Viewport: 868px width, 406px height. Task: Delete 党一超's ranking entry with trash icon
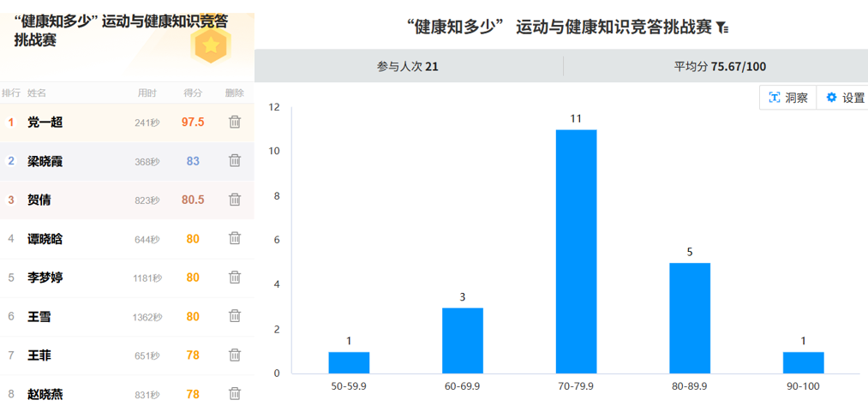coord(234,122)
